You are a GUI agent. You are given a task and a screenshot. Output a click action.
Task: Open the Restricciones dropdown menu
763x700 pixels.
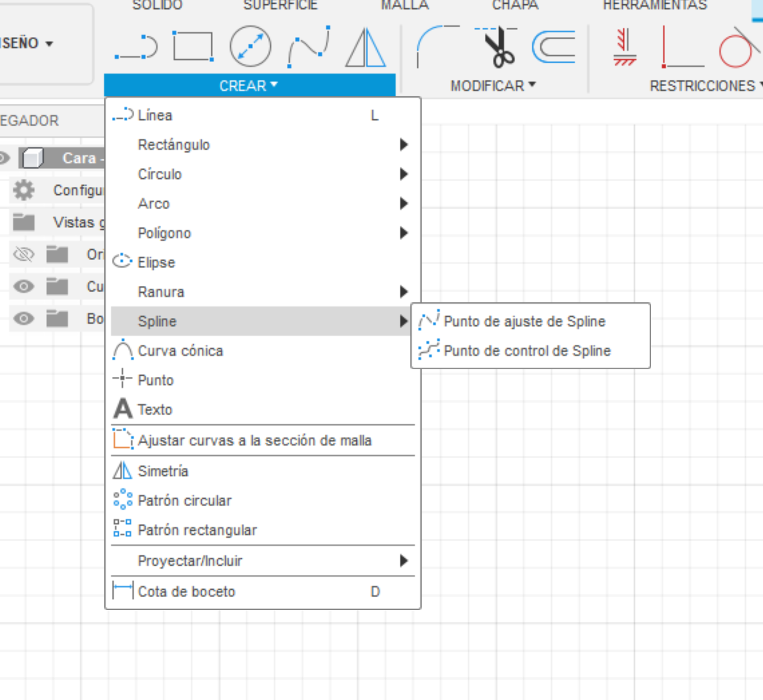coord(705,86)
